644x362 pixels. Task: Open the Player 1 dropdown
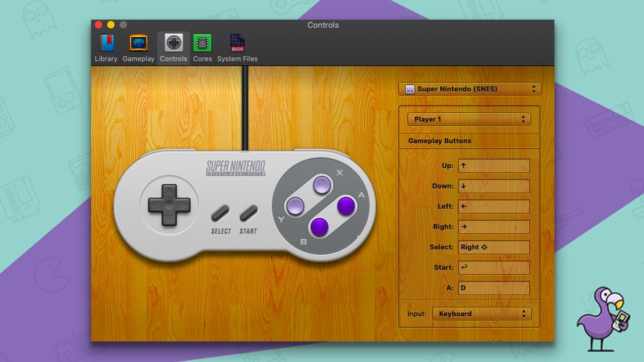point(469,119)
